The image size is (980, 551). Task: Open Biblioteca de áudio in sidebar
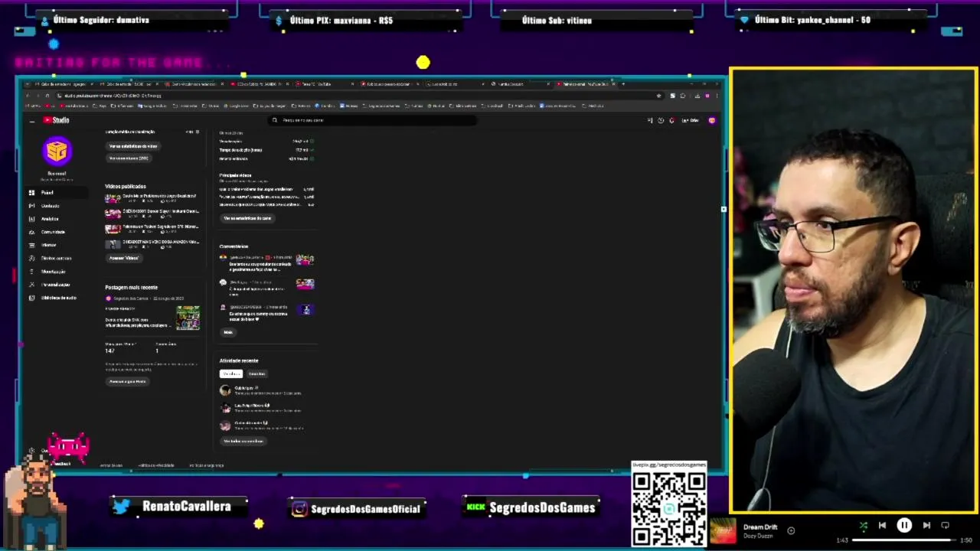[x=58, y=298]
